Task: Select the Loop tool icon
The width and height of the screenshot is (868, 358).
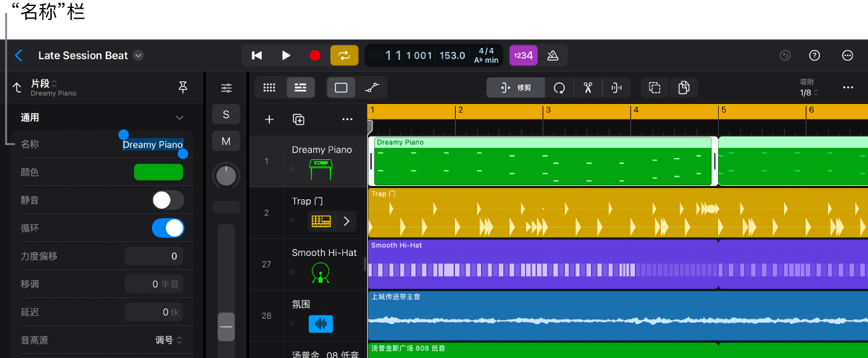Action: (560, 87)
